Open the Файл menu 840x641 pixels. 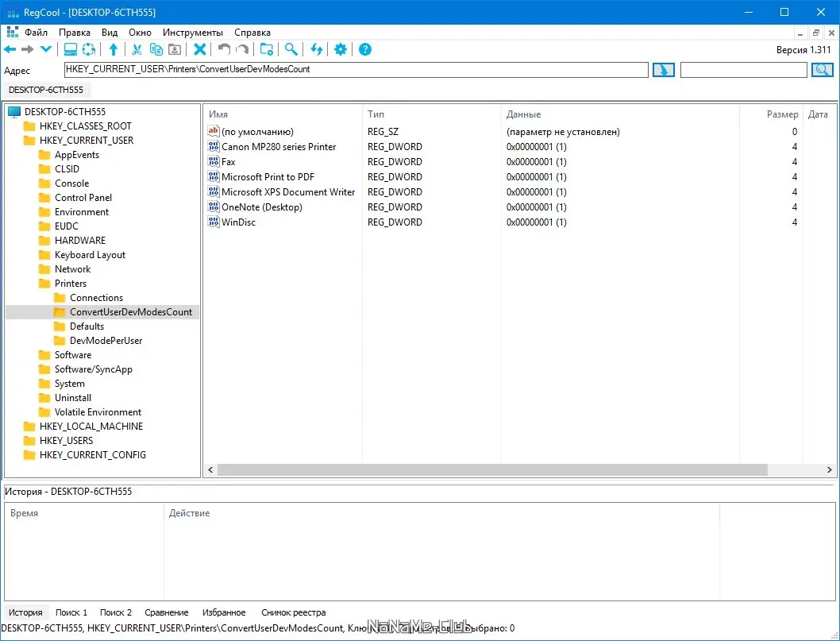36,33
